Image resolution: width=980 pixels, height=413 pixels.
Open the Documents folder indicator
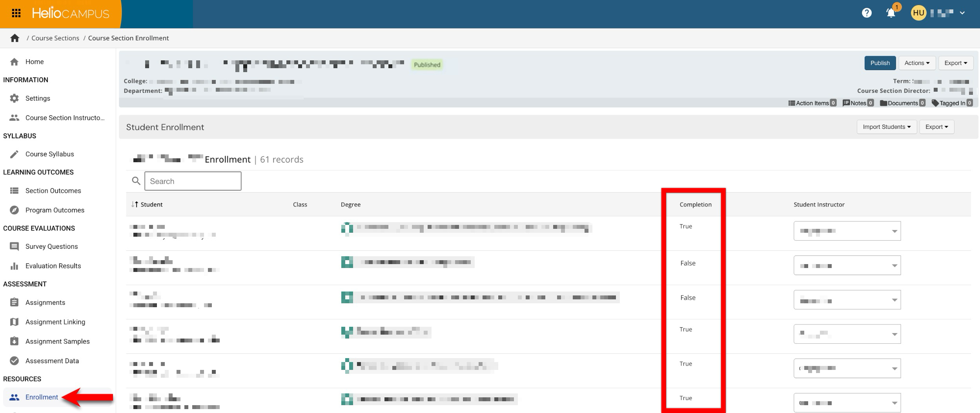(x=883, y=103)
